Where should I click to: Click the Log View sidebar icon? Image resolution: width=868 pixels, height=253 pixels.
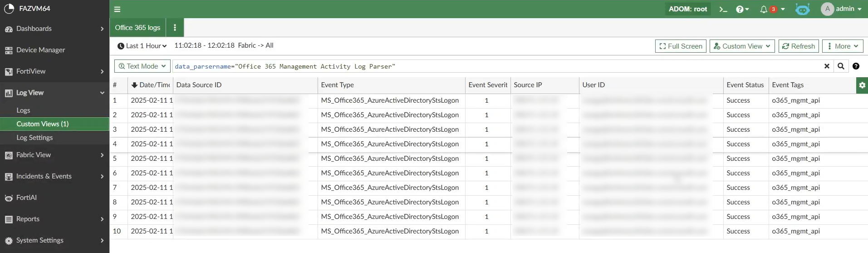9,93
